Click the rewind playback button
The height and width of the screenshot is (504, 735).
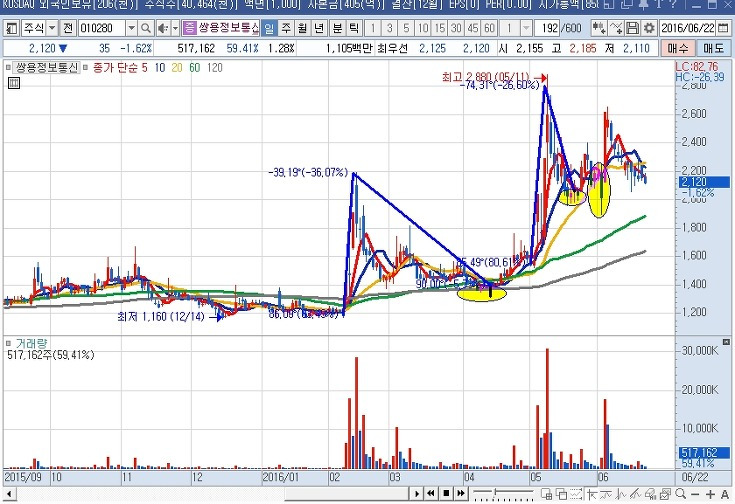431,494
